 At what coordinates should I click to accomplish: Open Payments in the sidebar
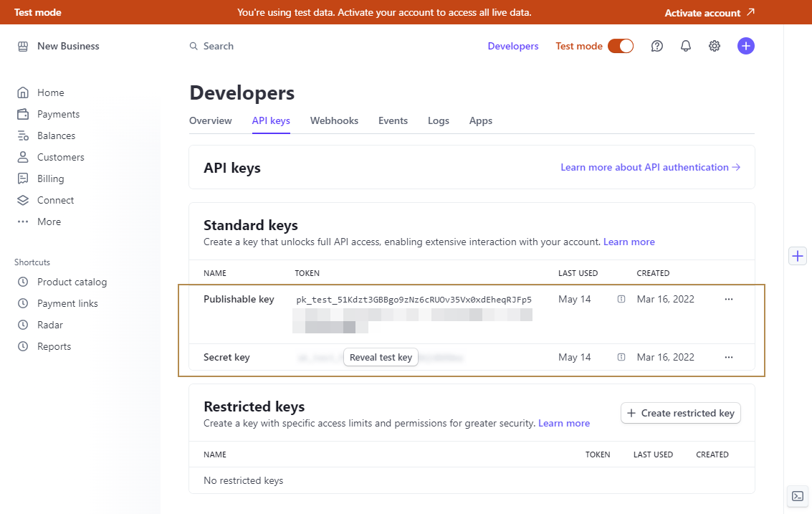(x=58, y=114)
